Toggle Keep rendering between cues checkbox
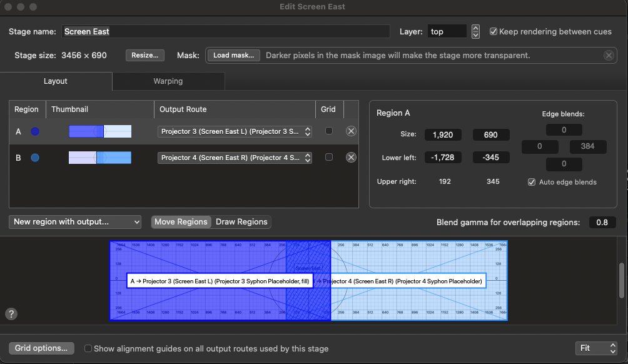628x364 pixels. tap(494, 32)
